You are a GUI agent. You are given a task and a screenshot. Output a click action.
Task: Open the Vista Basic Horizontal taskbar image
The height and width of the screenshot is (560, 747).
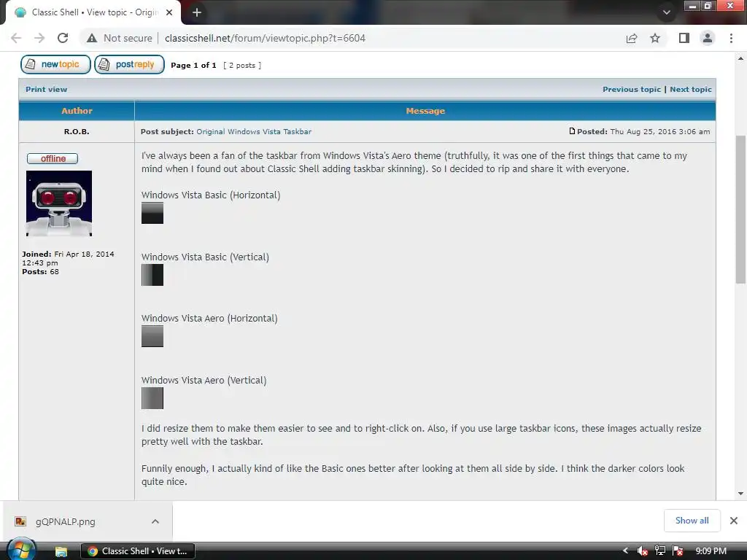point(152,213)
